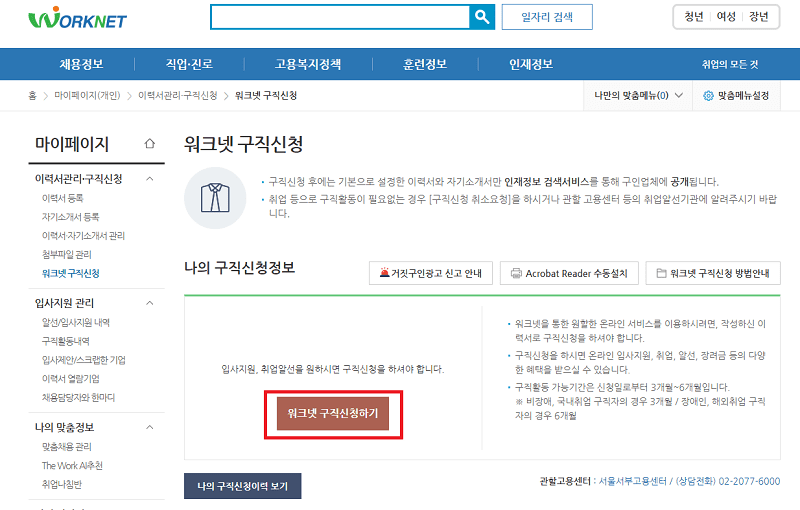The image size is (800, 510).
Task: Click the gear icon of 맞춤메뉴설정
Action: (708, 95)
